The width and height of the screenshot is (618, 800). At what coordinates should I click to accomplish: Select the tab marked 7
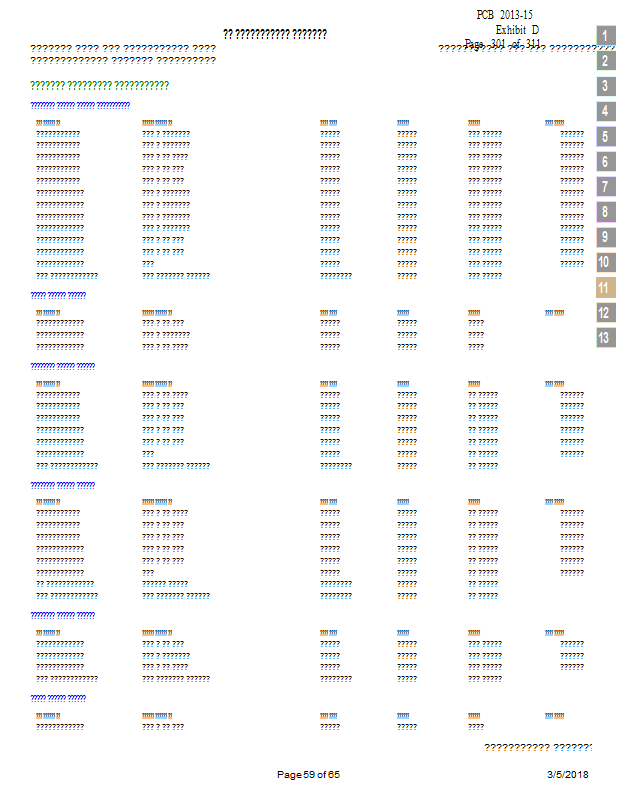pos(605,186)
